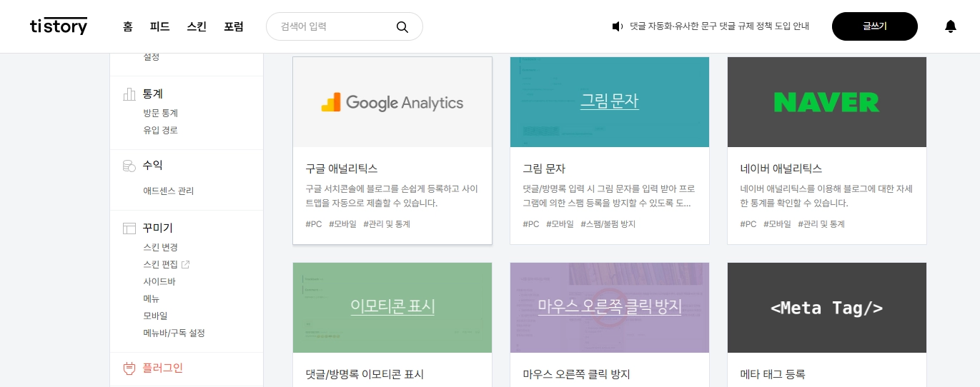The image size is (980, 387).
Task: Open 모바일 under 꾸미기
Action: [x=155, y=316]
